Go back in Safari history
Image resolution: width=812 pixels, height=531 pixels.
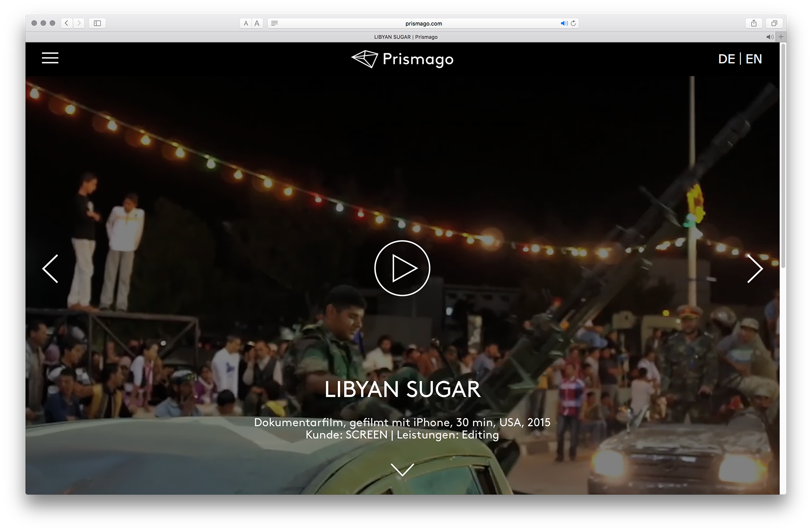[x=66, y=23]
